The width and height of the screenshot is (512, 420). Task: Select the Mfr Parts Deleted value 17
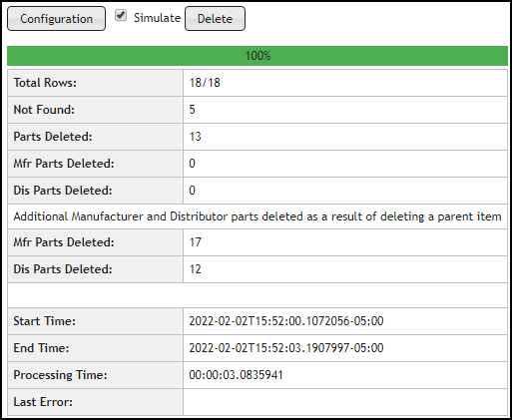pos(196,242)
